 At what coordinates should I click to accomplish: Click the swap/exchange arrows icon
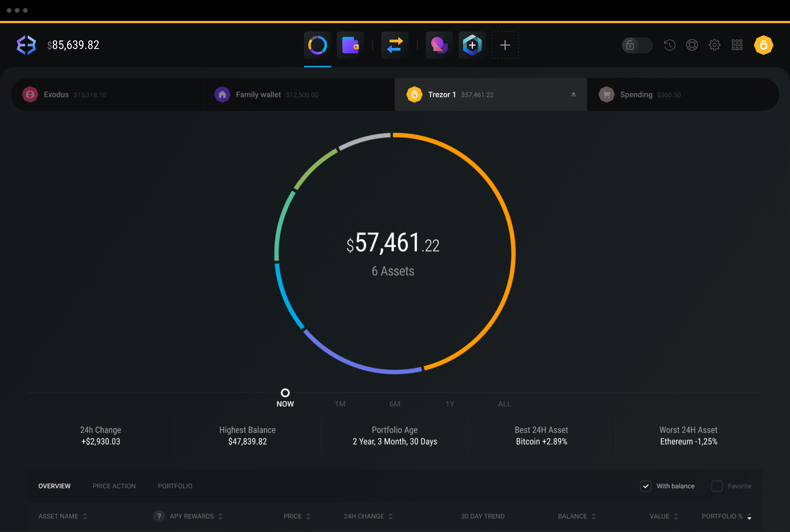(x=394, y=45)
